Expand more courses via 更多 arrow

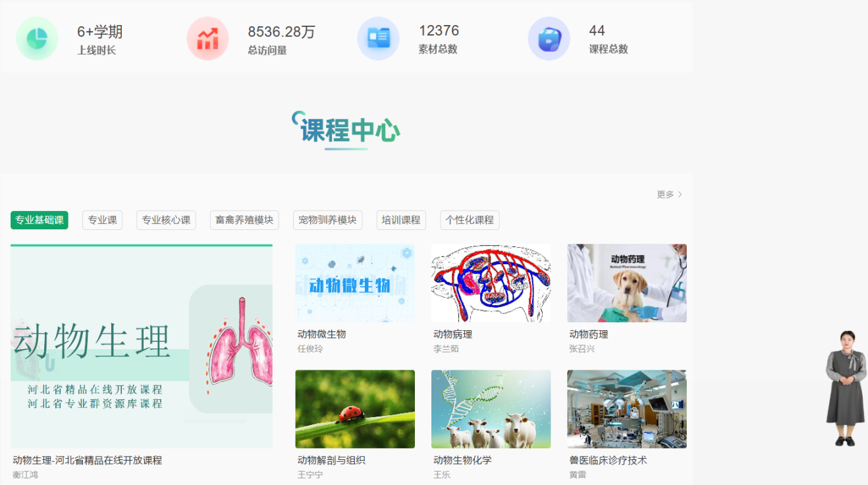[x=669, y=194]
